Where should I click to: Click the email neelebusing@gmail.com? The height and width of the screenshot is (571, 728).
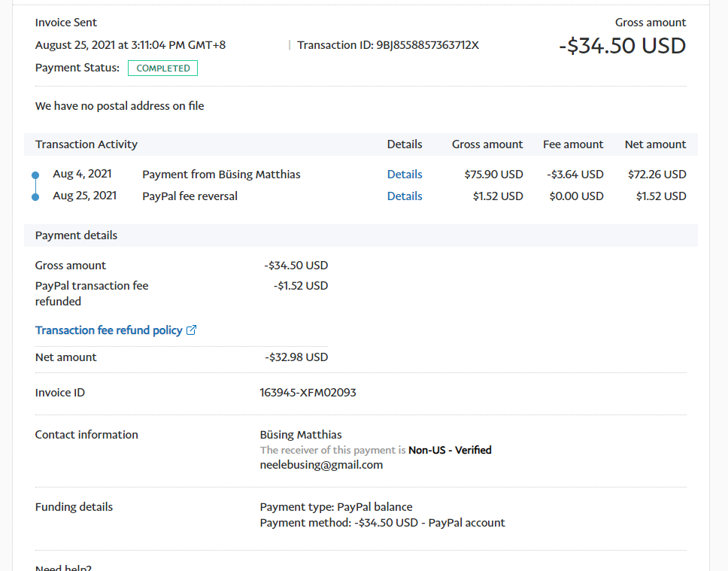321,465
